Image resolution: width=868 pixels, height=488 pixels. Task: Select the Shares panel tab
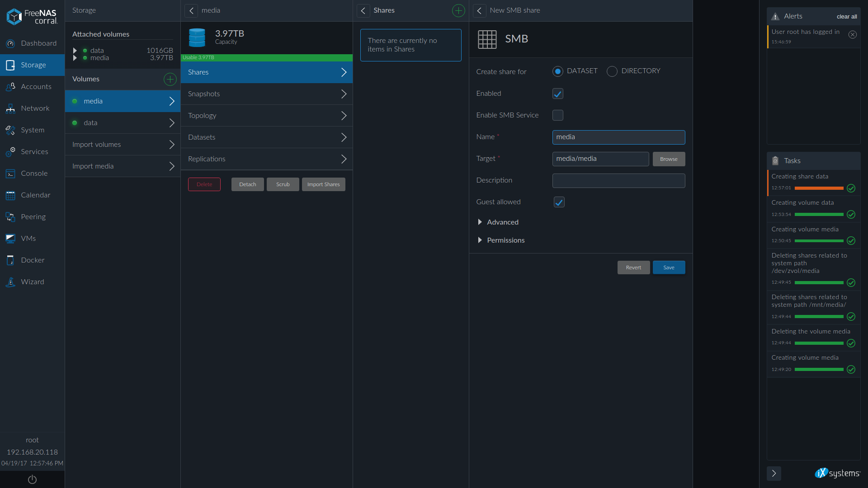click(x=384, y=10)
